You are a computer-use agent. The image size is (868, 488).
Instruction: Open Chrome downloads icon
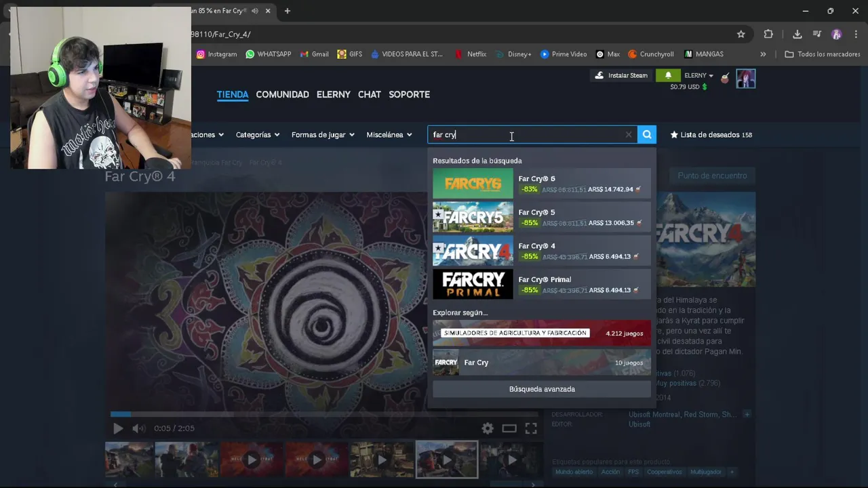(797, 34)
